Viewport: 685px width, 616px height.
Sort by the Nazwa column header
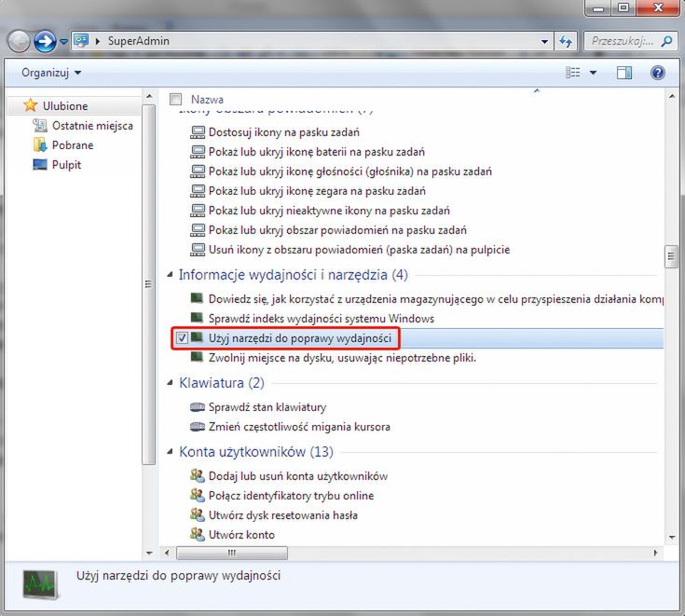[x=207, y=99]
